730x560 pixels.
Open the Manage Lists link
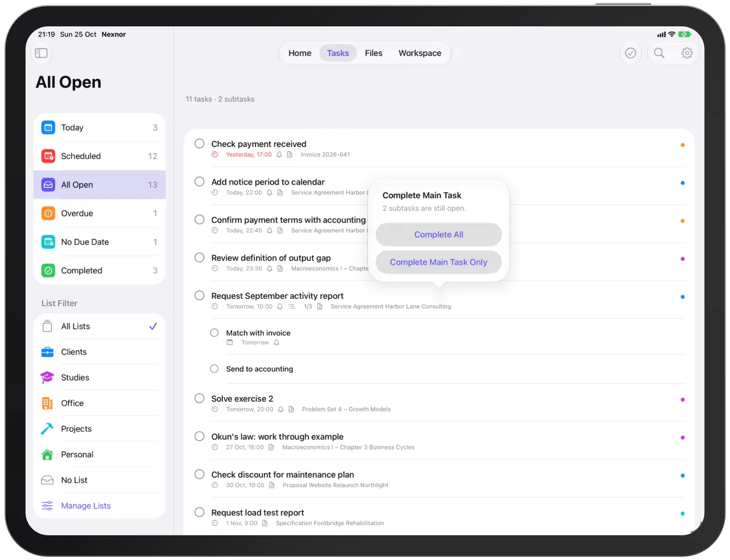click(x=86, y=506)
